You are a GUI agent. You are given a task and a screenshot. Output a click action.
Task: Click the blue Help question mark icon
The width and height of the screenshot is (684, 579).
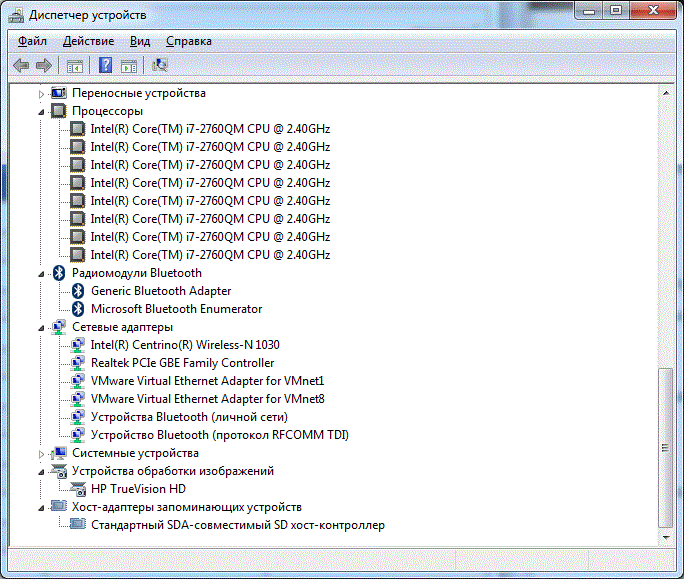(x=105, y=66)
